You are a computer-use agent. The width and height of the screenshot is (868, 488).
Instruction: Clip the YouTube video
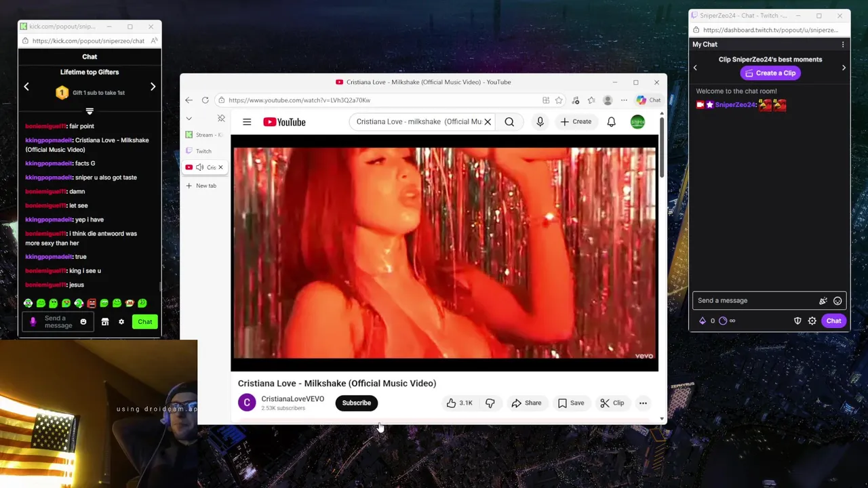coord(612,403)
